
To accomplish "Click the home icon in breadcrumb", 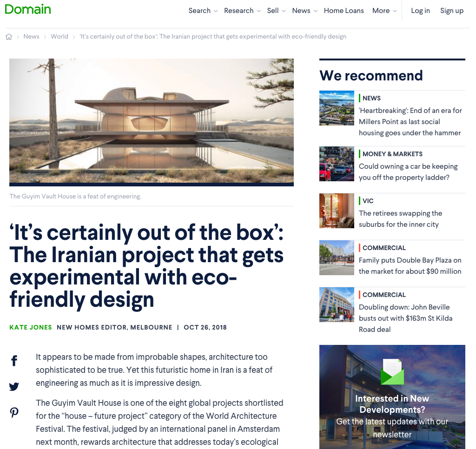I will coord(9,37).
